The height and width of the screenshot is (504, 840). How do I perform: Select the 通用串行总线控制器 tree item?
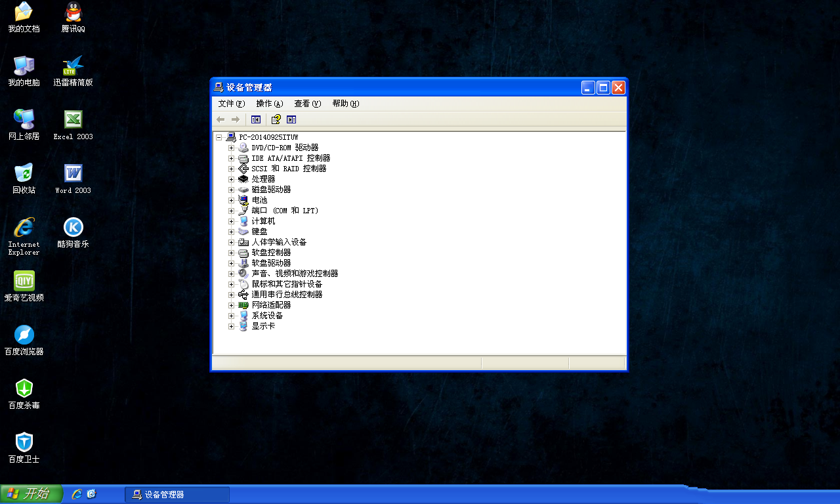(x=287, y=295)
